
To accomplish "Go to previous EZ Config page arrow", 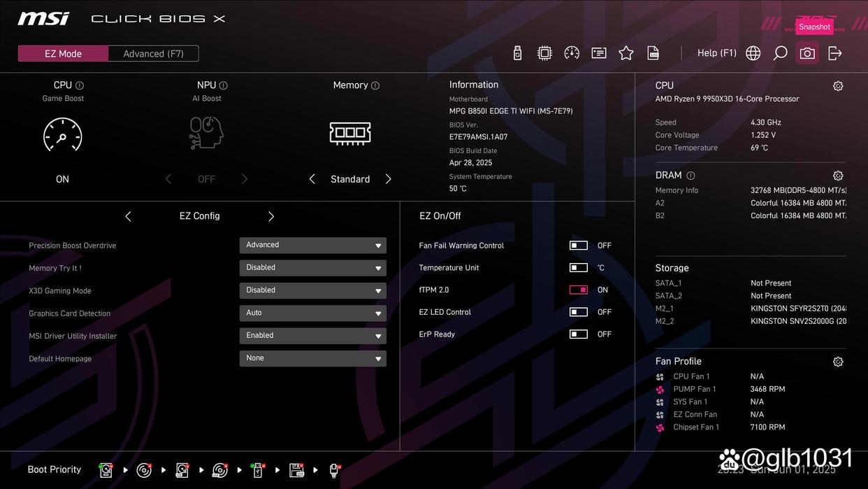I will [128, 216].
